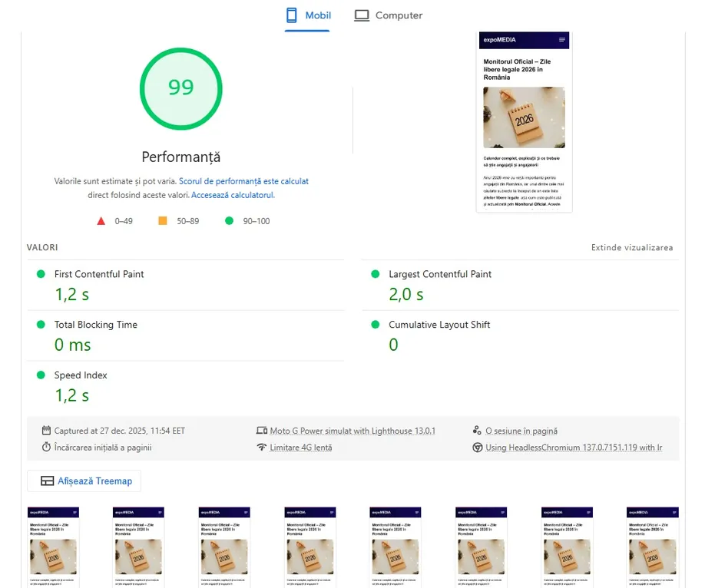The width and height of the screenshot is (705, 588).
Task: Click the green dot beside Cumulative Layout Shift
Action: pyautogui.click(x=376, y=325)
